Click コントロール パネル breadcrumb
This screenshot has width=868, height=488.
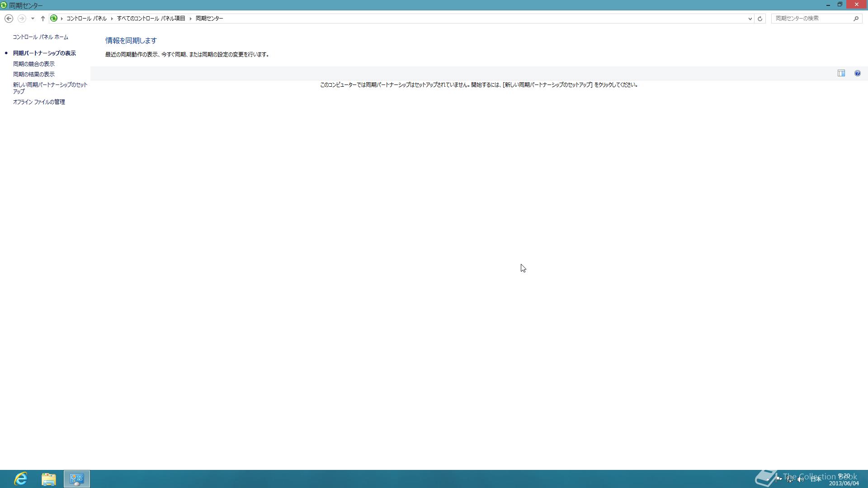pos(86,19)
